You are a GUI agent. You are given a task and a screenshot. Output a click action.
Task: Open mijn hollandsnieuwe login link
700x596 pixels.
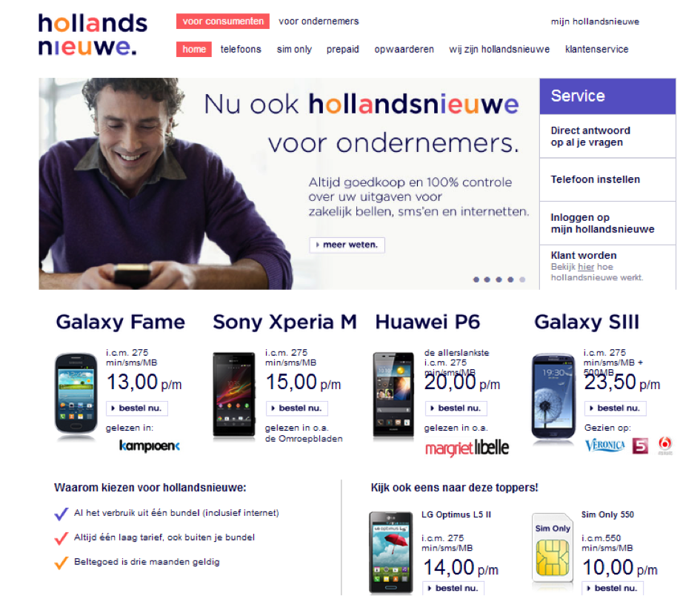(x=595, y=21)
